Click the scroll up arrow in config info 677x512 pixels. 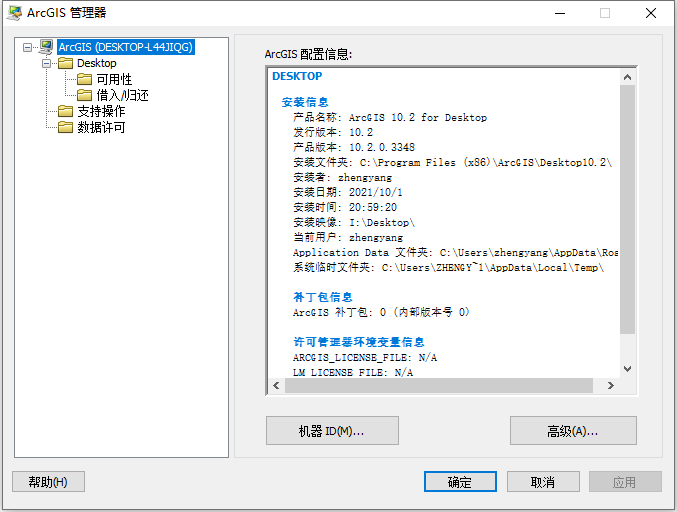[x=627, y=77]
